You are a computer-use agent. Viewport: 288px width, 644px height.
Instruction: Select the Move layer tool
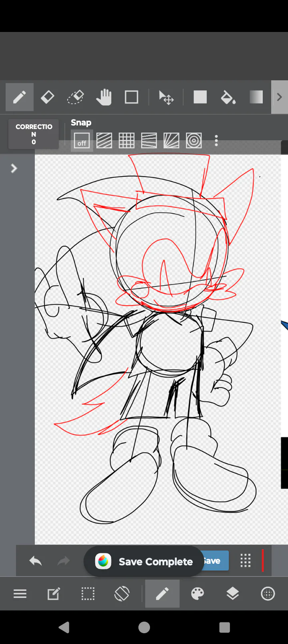click(x=166, y=97)
